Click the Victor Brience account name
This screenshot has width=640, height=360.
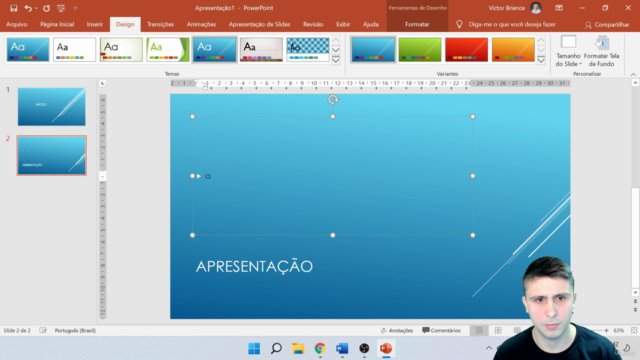(507, 8)
